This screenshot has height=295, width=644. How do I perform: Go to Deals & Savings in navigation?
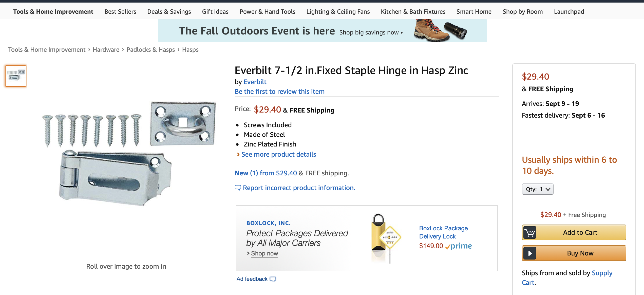click(x=169, y=12)
